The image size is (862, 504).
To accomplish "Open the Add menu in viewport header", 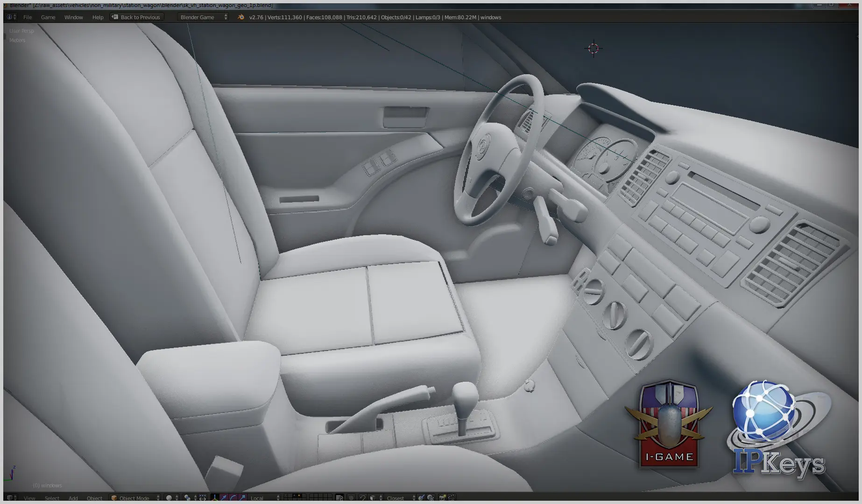I will [73, 498].
